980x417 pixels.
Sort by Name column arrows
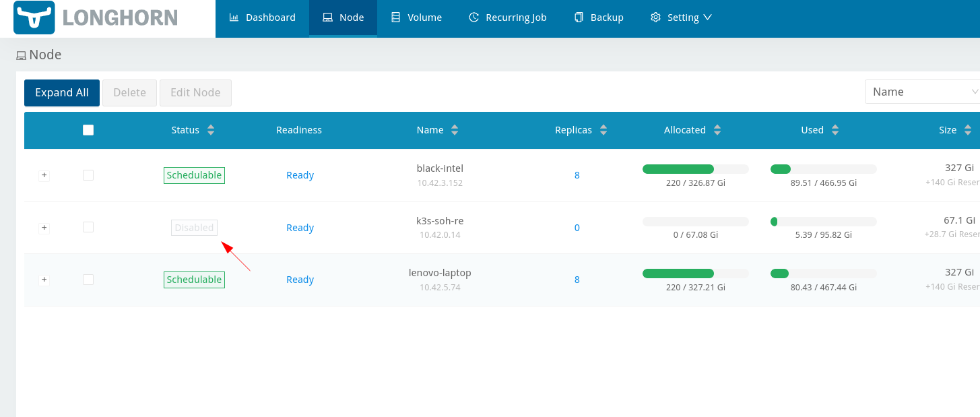[x=455, y=130]
